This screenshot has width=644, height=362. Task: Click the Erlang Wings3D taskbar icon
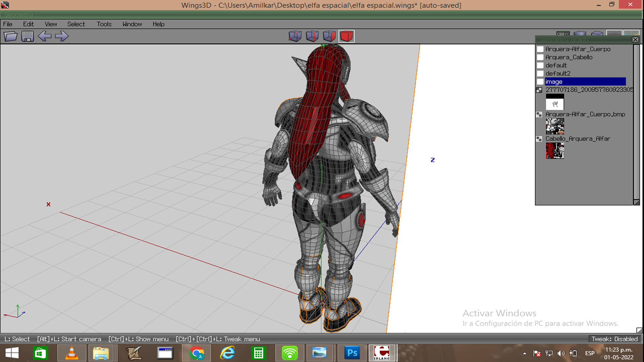click(x=382, y=353)
